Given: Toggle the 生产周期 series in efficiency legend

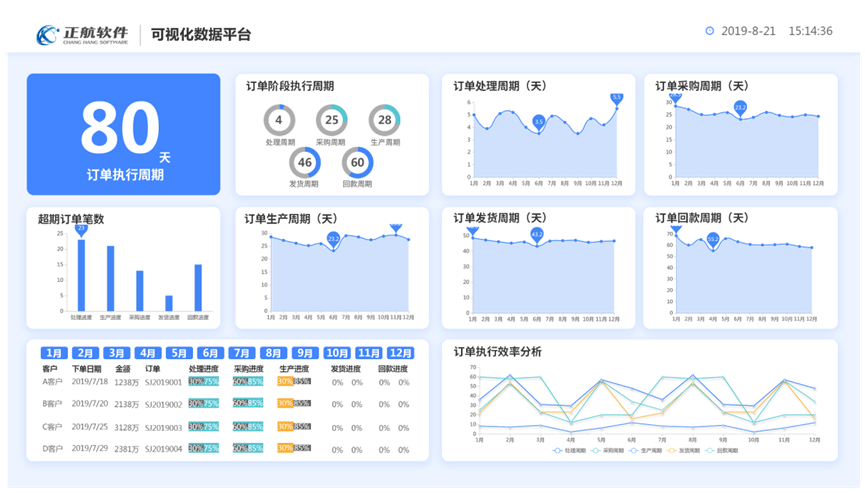Looking at the screenshot, I should 645,451.
